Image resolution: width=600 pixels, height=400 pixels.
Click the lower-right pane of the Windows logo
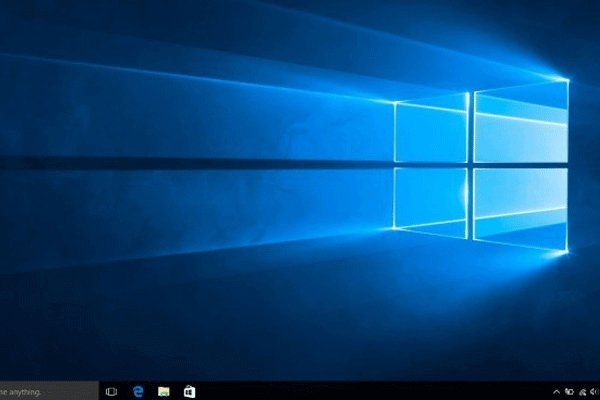pos(520,207)
